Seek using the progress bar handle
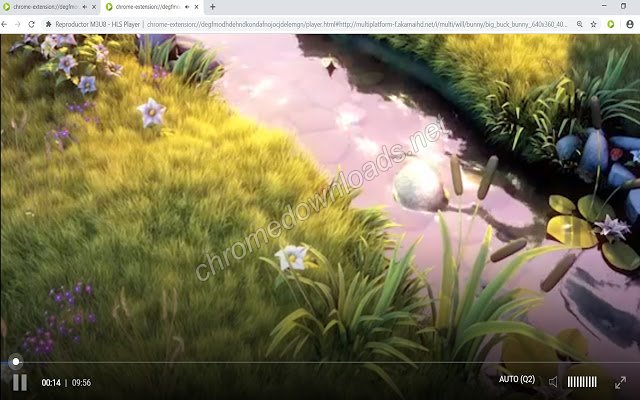The width and height of the screenshot is (640, 400). tap(16, 362)
